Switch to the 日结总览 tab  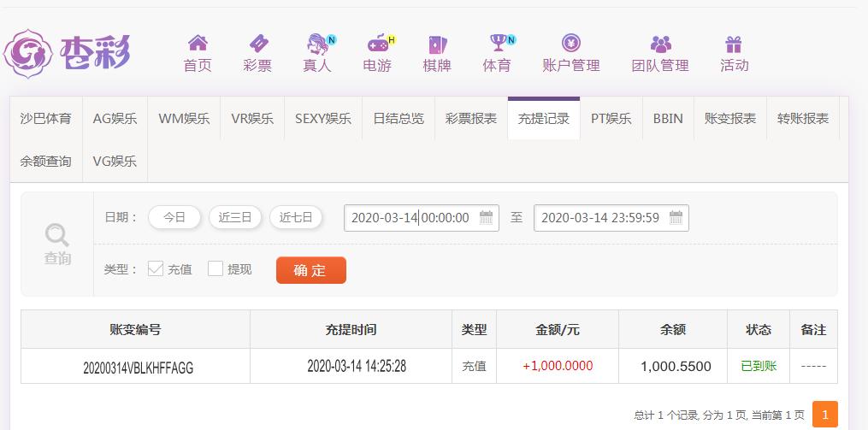(399, 119)
